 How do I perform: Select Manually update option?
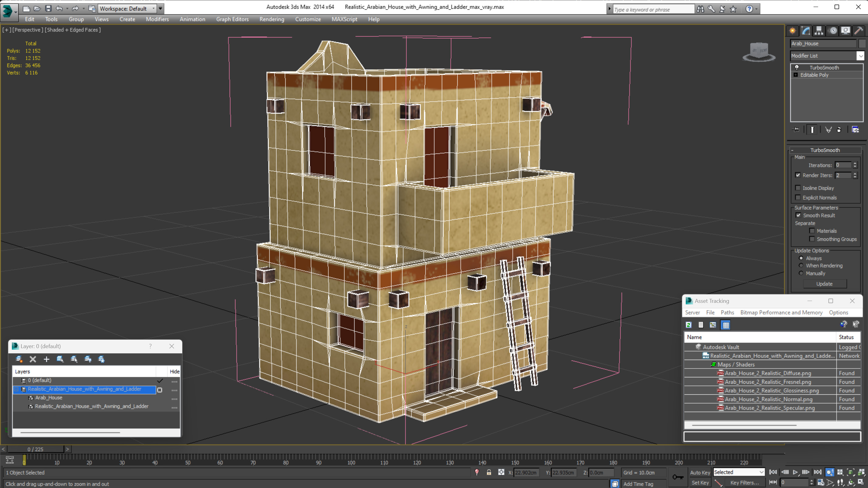click(801, 273)
